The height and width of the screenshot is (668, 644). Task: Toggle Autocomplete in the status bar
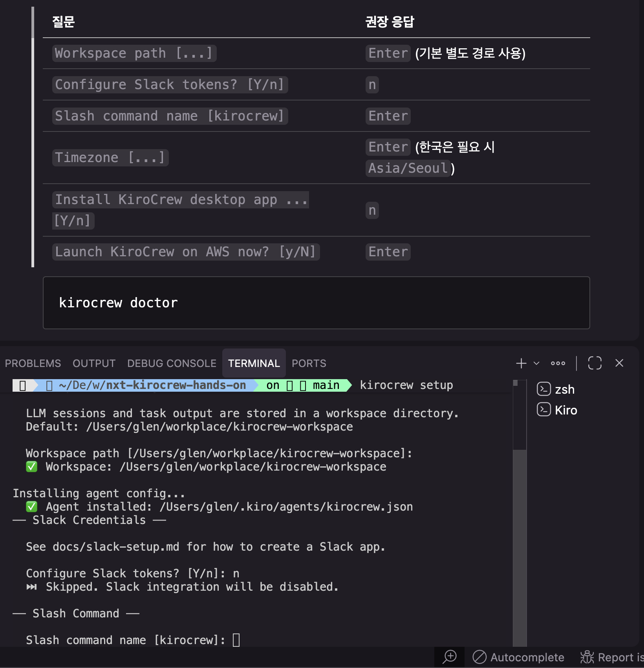(518, 657)
